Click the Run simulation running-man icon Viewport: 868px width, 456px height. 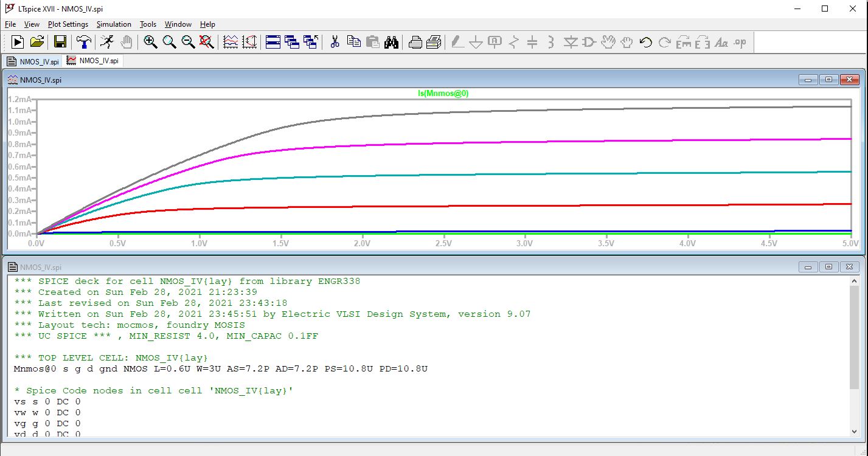107,42
